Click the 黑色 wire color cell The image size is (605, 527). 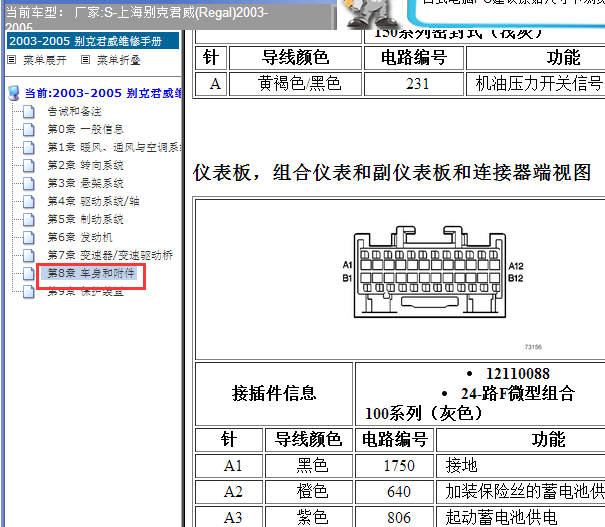coord(309,466)
